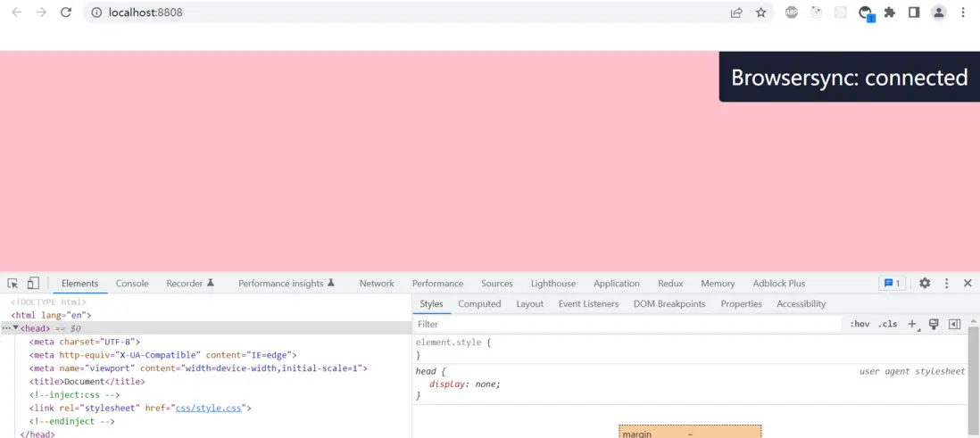Select the X-UA-Compatible meta node
980x438 pixels.
tap(162, 355)
